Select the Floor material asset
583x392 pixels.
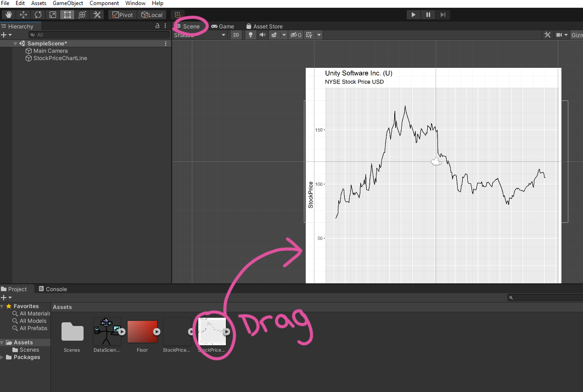(142, 331)
